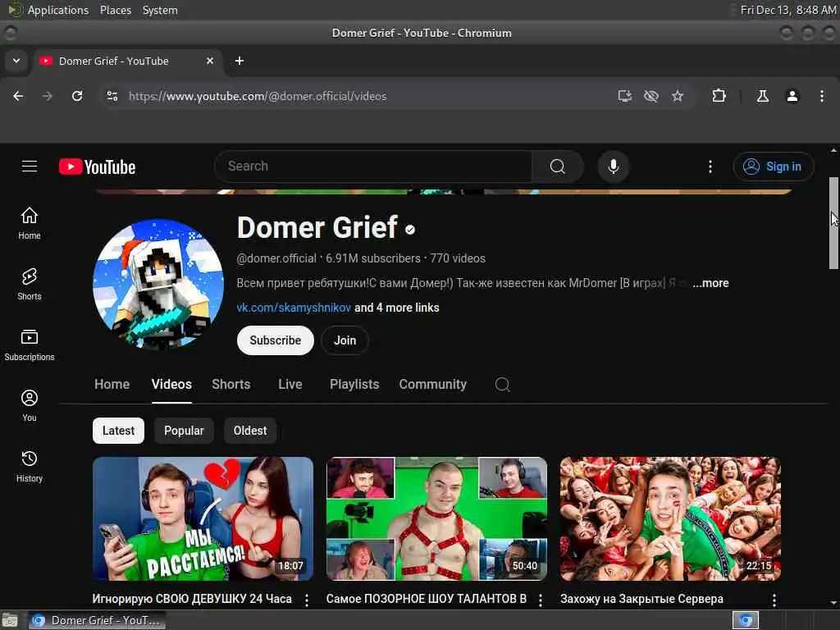Click the Subscribe button

(x=276, y=340)
